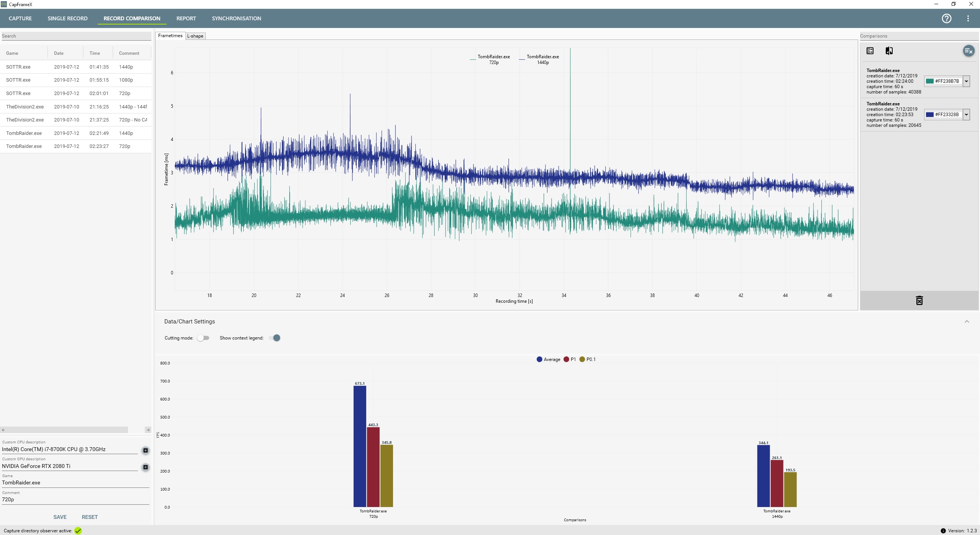Click the plus icon beside CPU description
Image resolution: width=980 pixels, height=535 pixels.
point(146,450)
